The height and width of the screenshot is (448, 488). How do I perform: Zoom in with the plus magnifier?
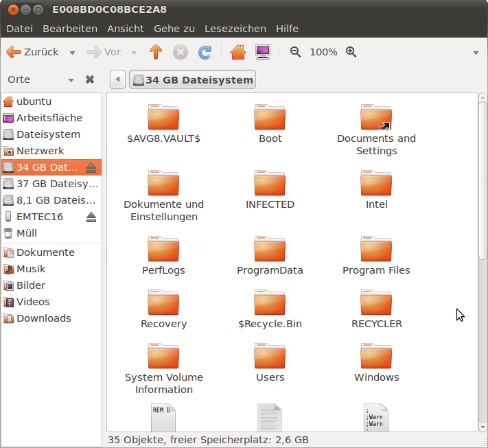[x=351, y=52]
